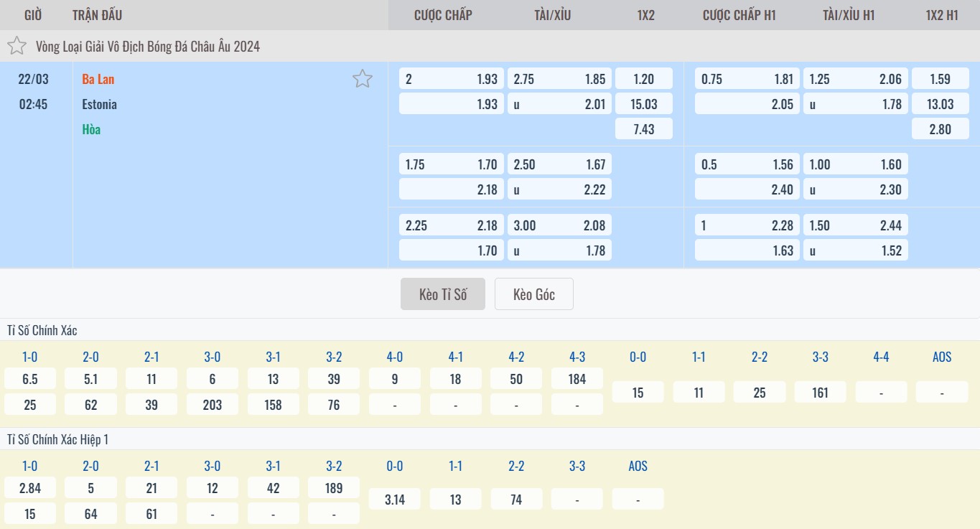Click the Estonia team name
This screenshot has width=980, height=529.
[x=99, y=104]
